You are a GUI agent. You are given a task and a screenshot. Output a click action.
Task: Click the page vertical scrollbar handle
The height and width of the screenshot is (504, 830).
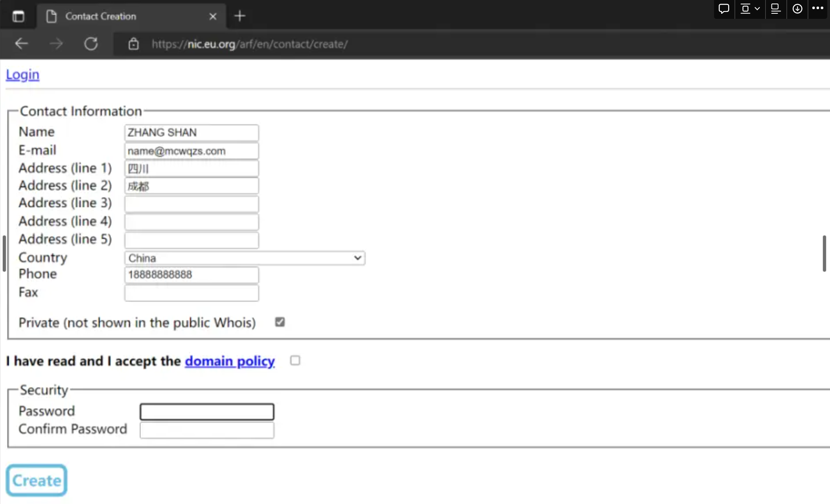tap(824, 253)
